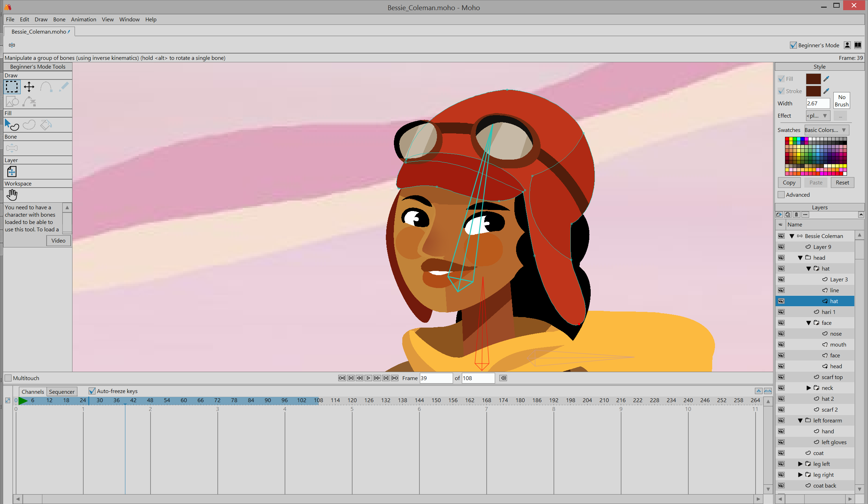
Task: Disable Auto-freeze keys
Action: [x=92, y=391]
